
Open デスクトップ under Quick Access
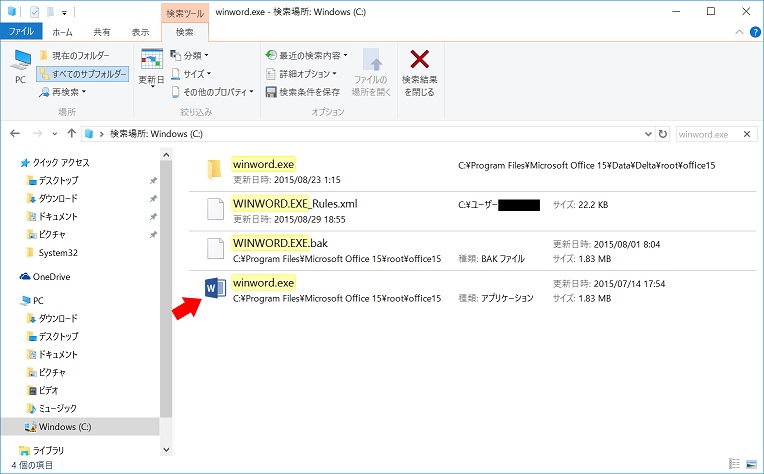(53, 181)
